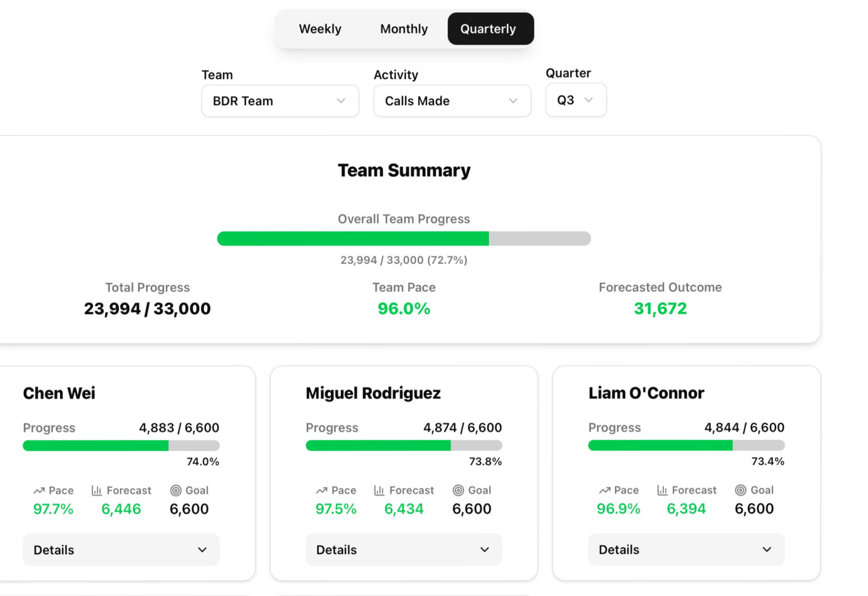Click Pace trend icon in Chen Wei card
This screenshot has width=868, height=596.
[x=39, y=491]
